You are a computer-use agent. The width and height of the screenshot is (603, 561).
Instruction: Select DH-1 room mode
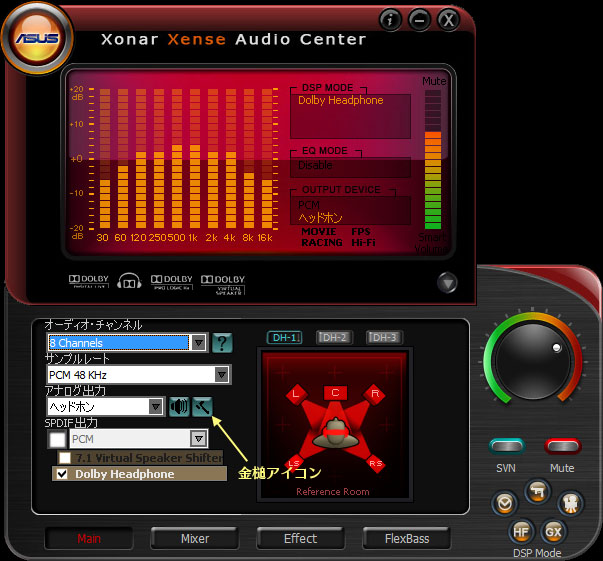tap(285, 338)
